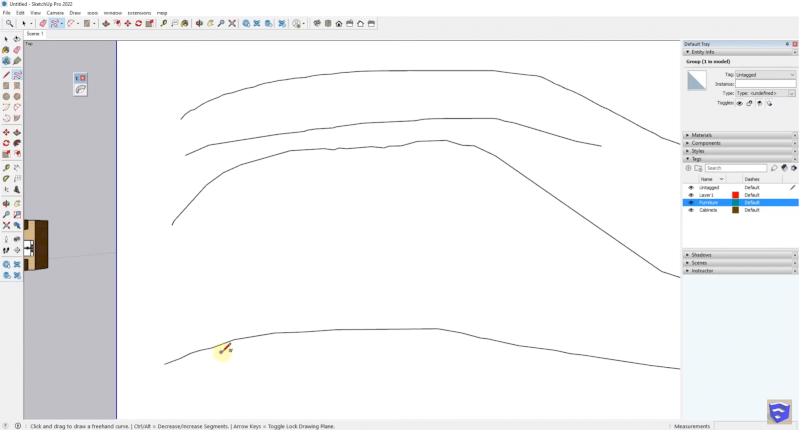Image resolution: width=800 pixels, height=430 pixels.
Task: Open the Camera menu
Action: pyautogui.click(x=55, y=13)
